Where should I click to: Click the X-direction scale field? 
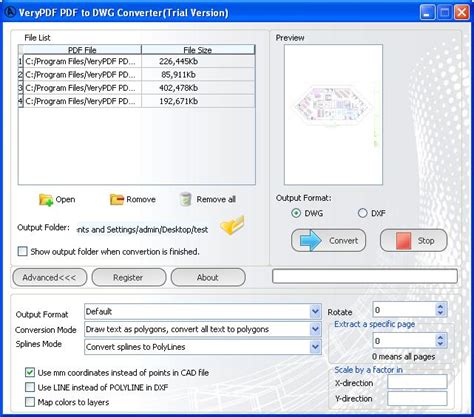[x=417, y=382]
